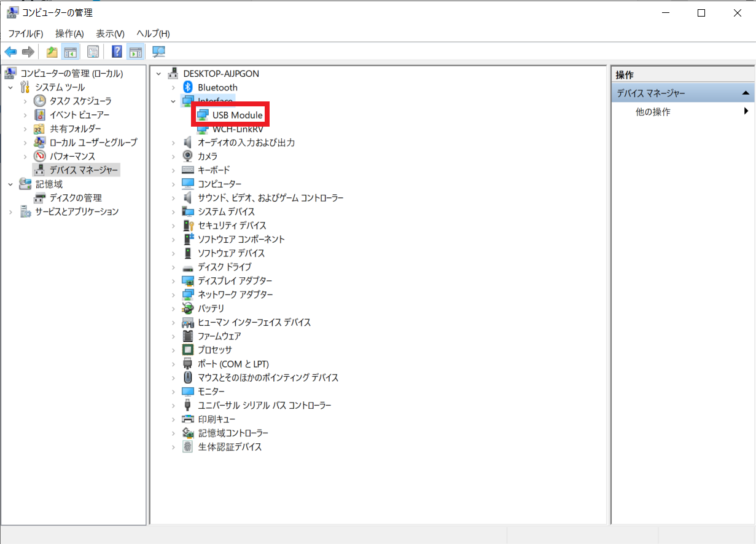This screenshot has width=756, height=544.
Task: Click the Event Viewer icon
Action: coord(40,115)
